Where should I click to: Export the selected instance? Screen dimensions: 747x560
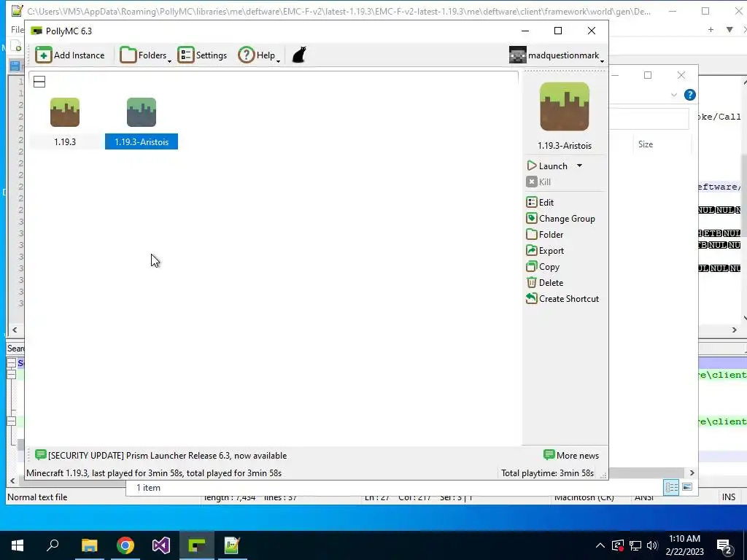(546, 251)
